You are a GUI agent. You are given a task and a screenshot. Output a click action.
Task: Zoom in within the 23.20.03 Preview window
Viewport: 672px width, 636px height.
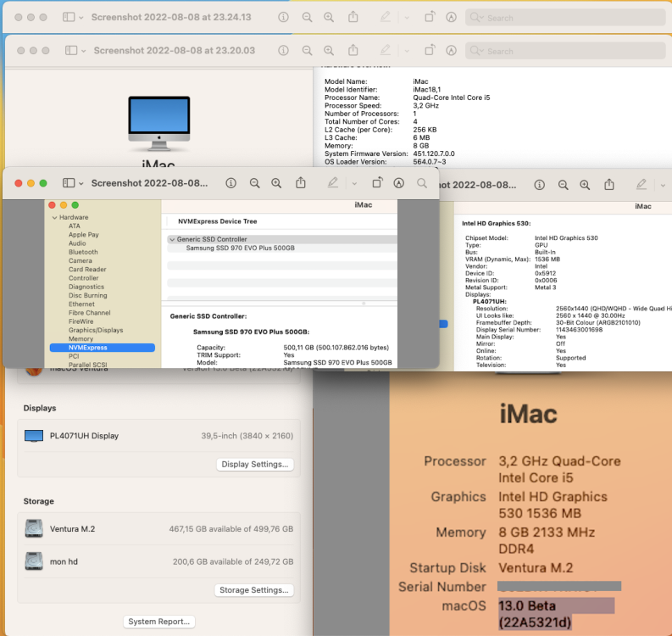pos(329,51)
